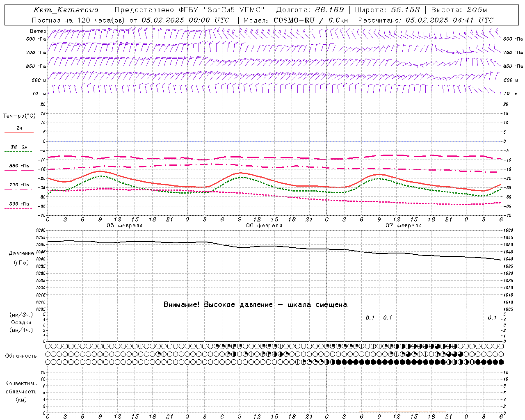The height and width of the screenshot is (420, 525).
Task: Click the Kem_Kemerovo station title
Action: 66,10
